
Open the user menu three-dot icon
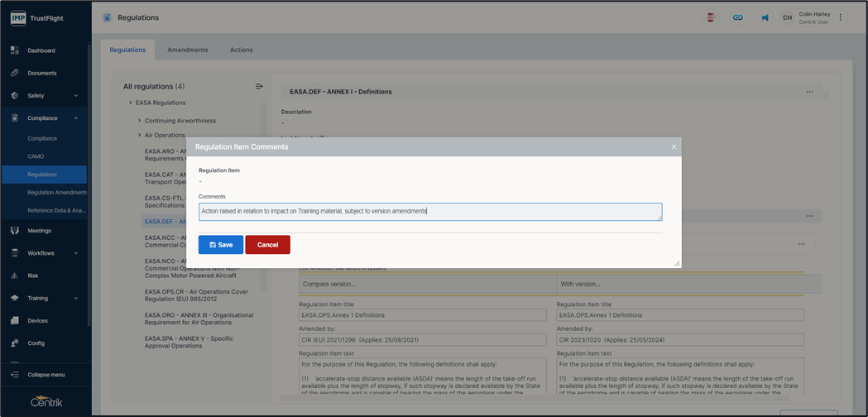pyautogui.click(x=841, y=17)
